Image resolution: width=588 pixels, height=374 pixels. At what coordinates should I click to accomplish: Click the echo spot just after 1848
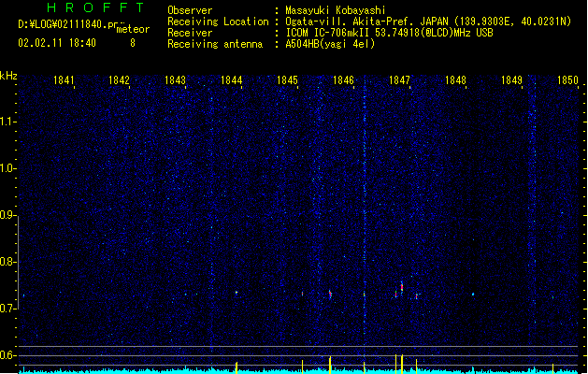point(473,295)
